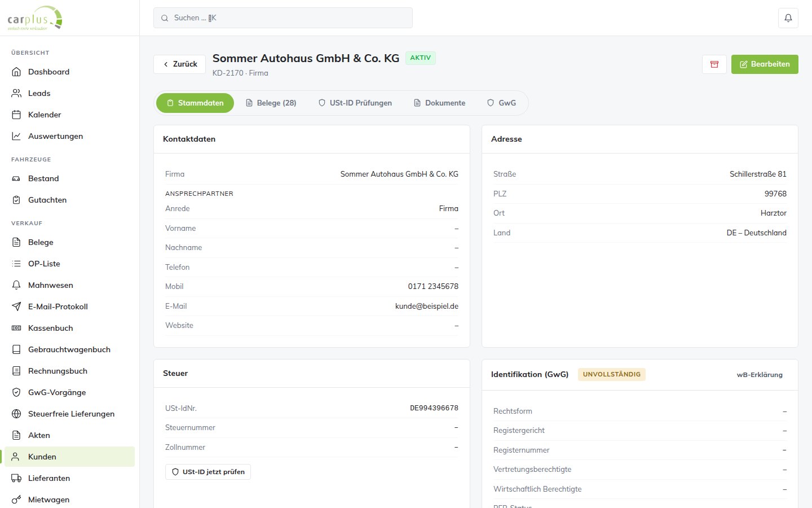Click the email kunde@beispiel.de
This screenshot has width=812, height=508.
[x=427, y=306]
